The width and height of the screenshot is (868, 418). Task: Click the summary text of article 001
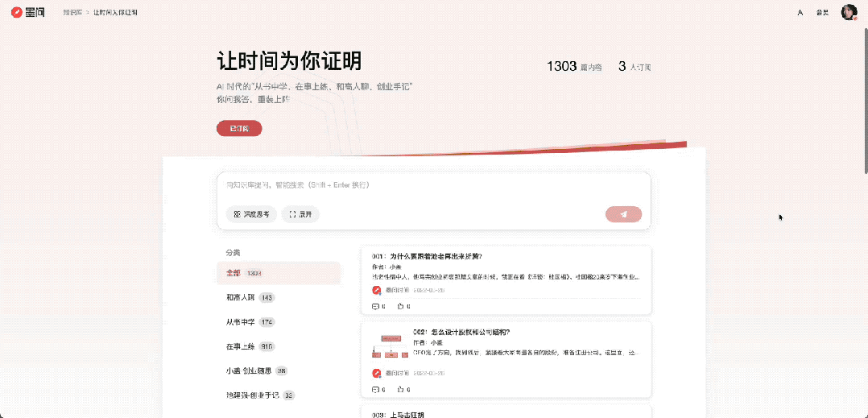(x=506, y=276)
